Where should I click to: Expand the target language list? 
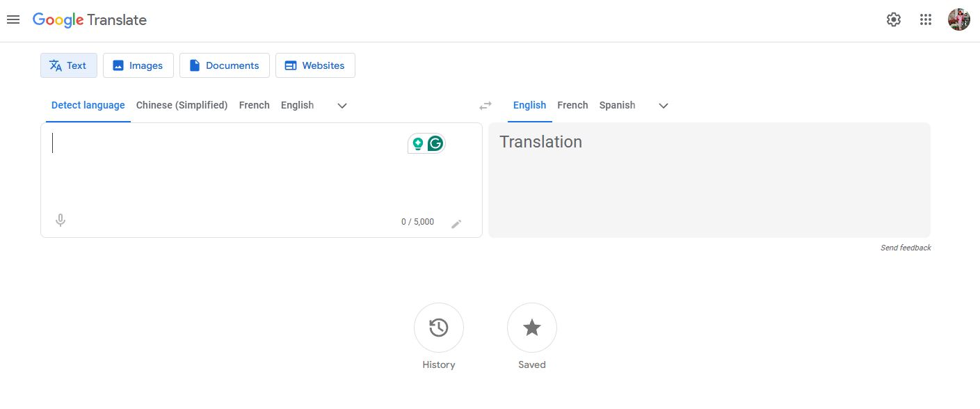click(x=664, y=106)
